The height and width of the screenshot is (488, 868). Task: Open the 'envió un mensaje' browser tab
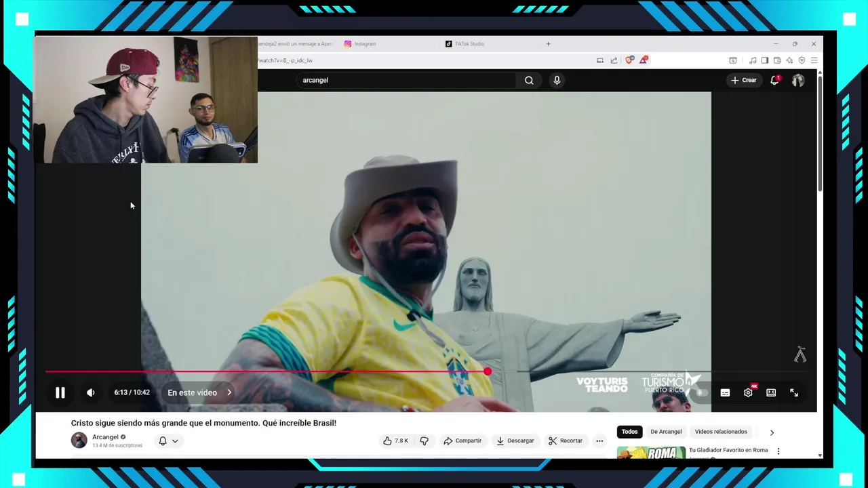(x=296, y=44)
